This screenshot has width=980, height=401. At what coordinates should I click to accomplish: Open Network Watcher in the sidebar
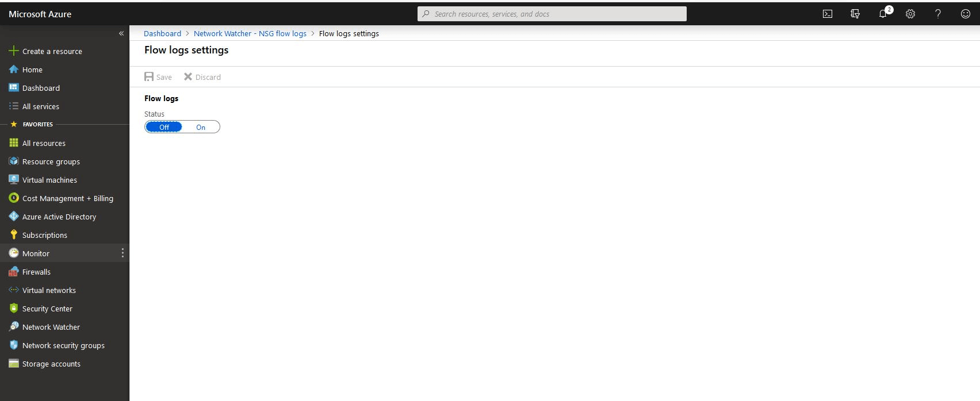[51, 327]
